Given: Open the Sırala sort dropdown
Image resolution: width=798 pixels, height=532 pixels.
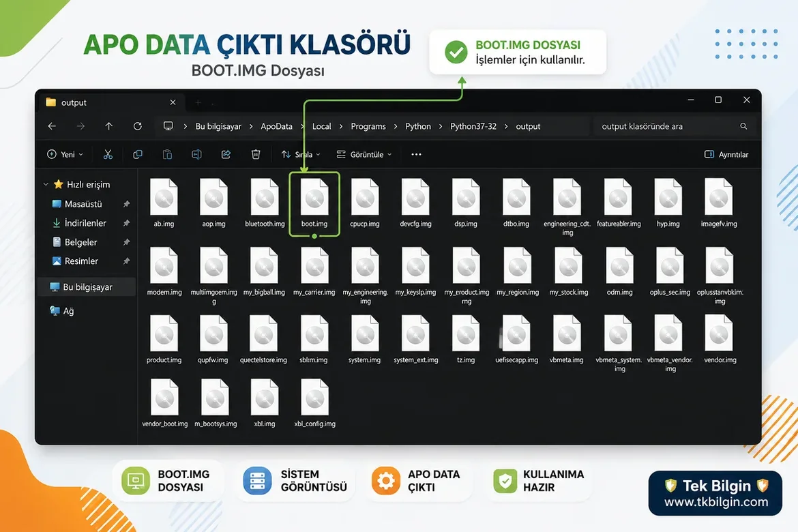Looking at the screenshot, I should (301, 154).
